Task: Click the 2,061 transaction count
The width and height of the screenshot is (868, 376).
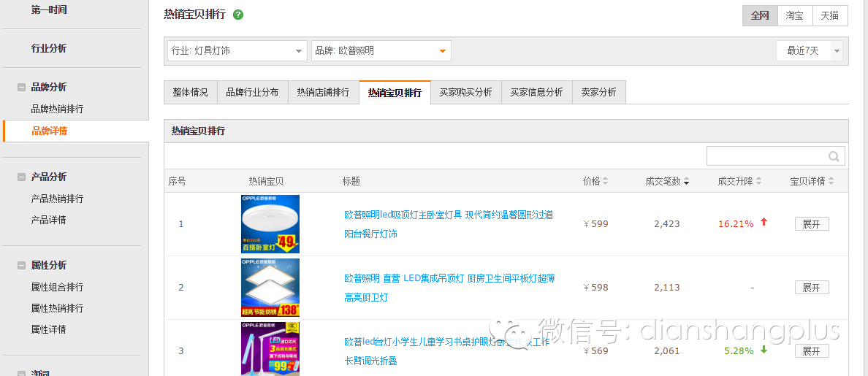Action: point(666,351)
